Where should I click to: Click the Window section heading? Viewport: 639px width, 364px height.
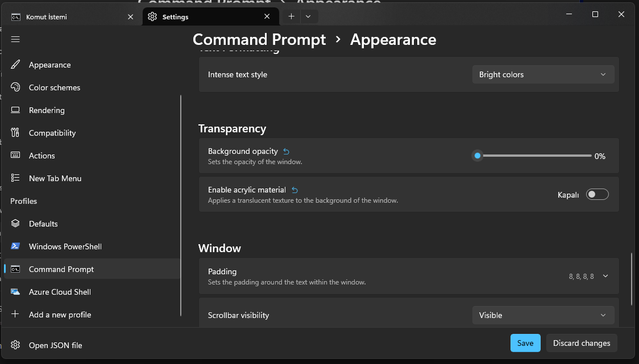point(219,248)
